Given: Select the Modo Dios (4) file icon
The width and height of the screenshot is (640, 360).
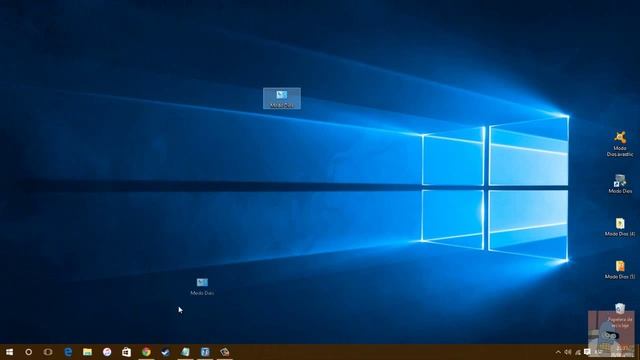Looking at the screenshot, I should [x=620, y=227].
